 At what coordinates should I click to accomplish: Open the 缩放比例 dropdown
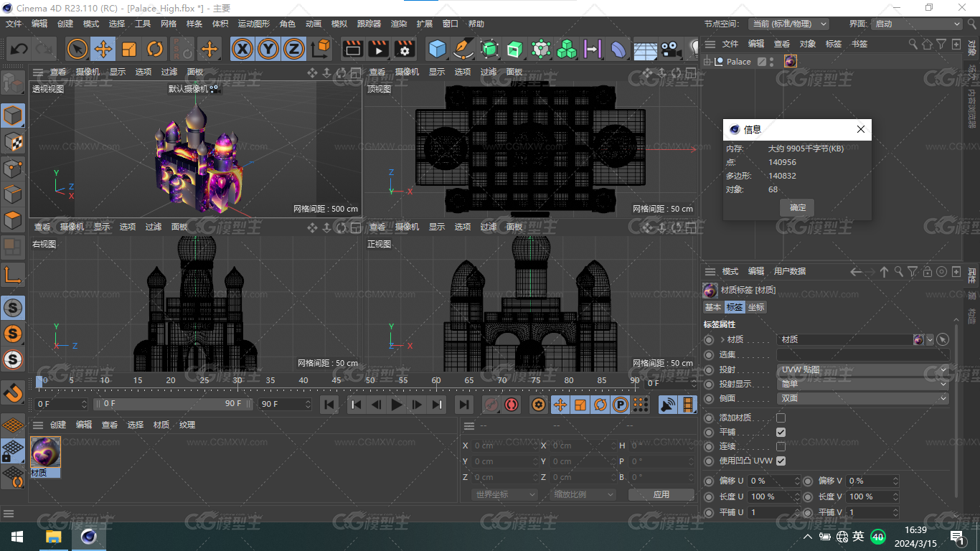[x=583, y=494]
